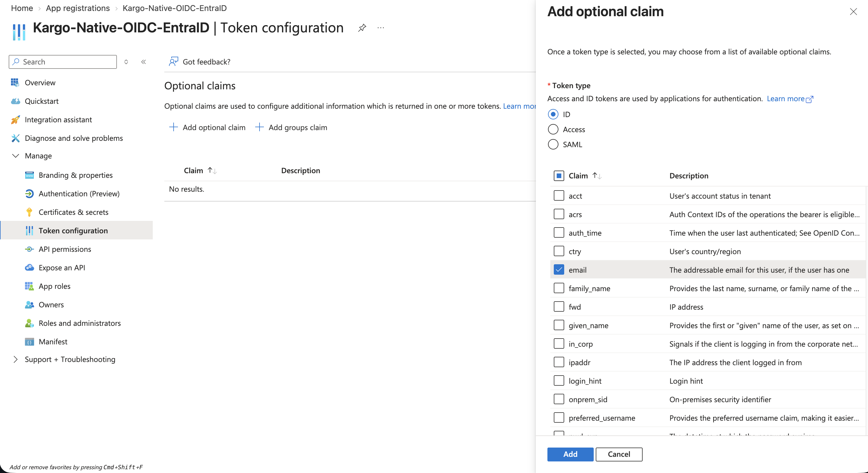Select the ID token type radio
This screenshot has width=868, height=473.
click(553, 114)
